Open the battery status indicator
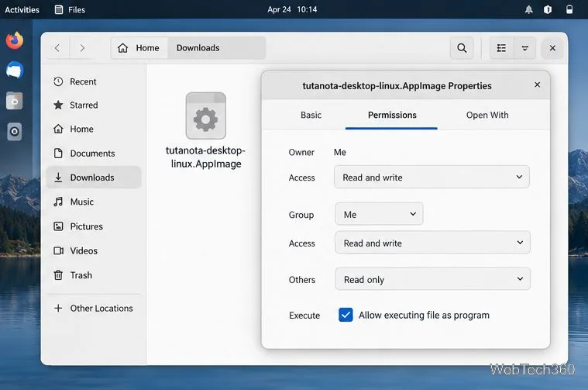Screen dimensions: 588x390 569,10
